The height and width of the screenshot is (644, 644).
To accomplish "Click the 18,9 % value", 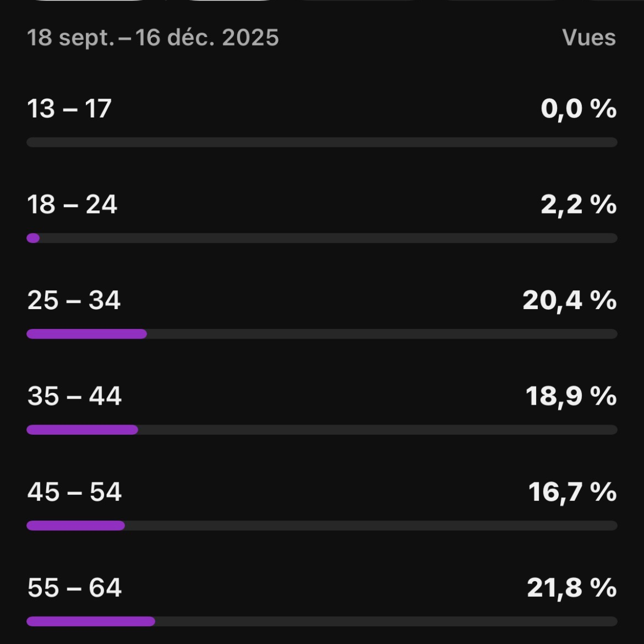I will pyautogui.click(x=571, y=396).
